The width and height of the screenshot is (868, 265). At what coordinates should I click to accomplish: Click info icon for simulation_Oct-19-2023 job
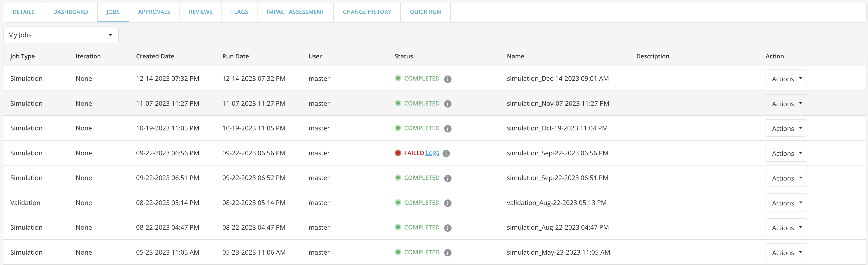pos(447,128)
